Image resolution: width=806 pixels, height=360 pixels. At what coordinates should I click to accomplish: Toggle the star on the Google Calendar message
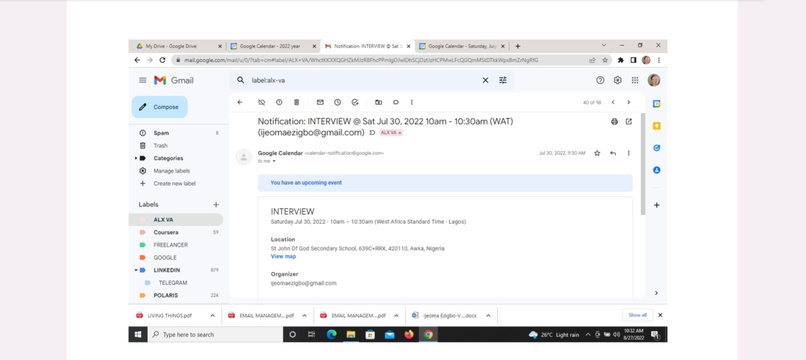pos(597,153)
